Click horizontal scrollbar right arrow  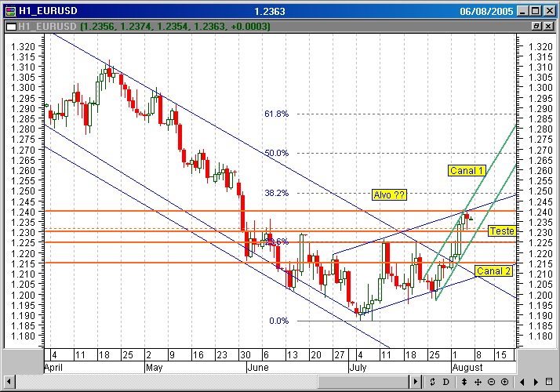click(415, 382)
